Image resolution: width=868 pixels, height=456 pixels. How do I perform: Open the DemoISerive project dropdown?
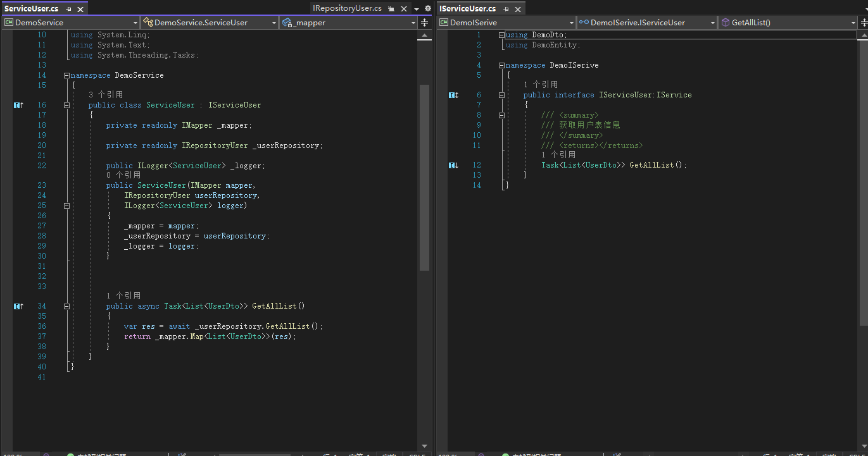[506, 22]
